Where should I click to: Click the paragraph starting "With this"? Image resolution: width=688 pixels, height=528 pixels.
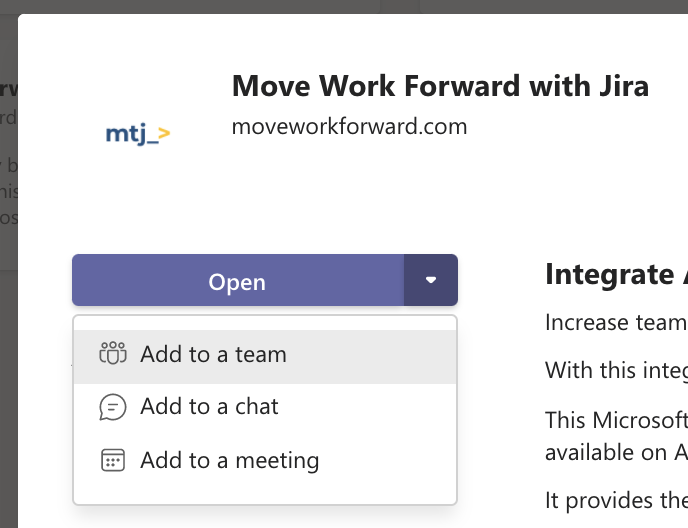pyautogui.click(x=615, y=370)
